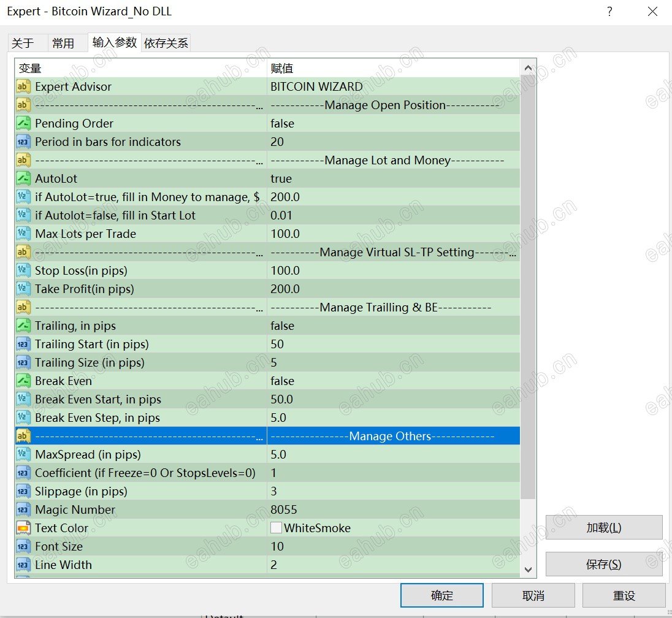The image size is (672, 618).
Task: Click the double icon beside Stop Loss(in pips)
Action: pyautogui.click(x=23, y=271)
